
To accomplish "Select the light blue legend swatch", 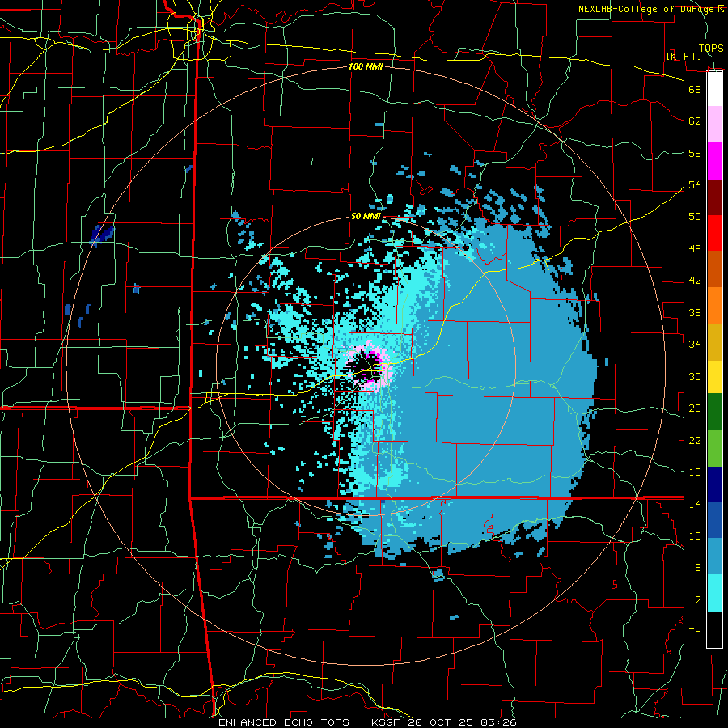I will [714, 557].
